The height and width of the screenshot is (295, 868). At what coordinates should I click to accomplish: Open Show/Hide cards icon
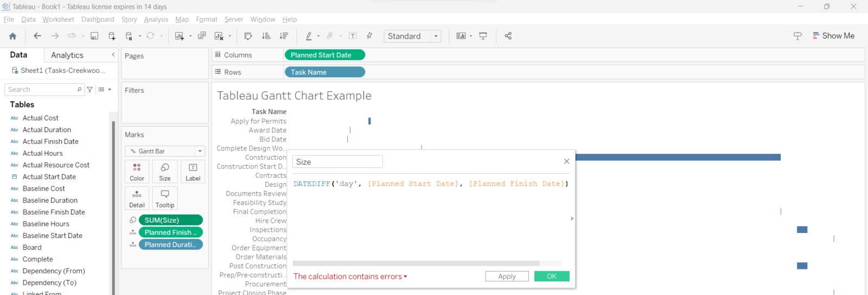pyautogui.click(x=461, y=36)
